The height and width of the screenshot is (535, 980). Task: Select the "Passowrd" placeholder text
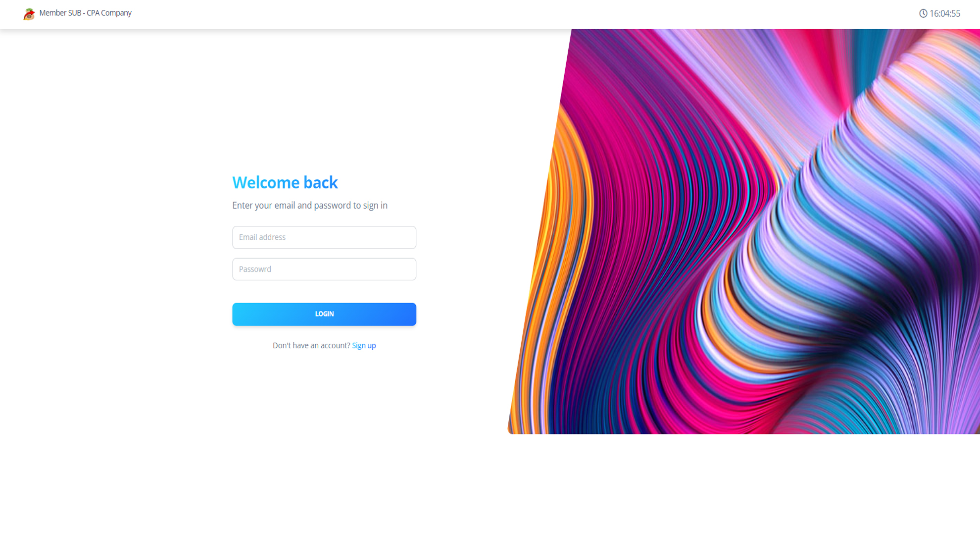255,269
